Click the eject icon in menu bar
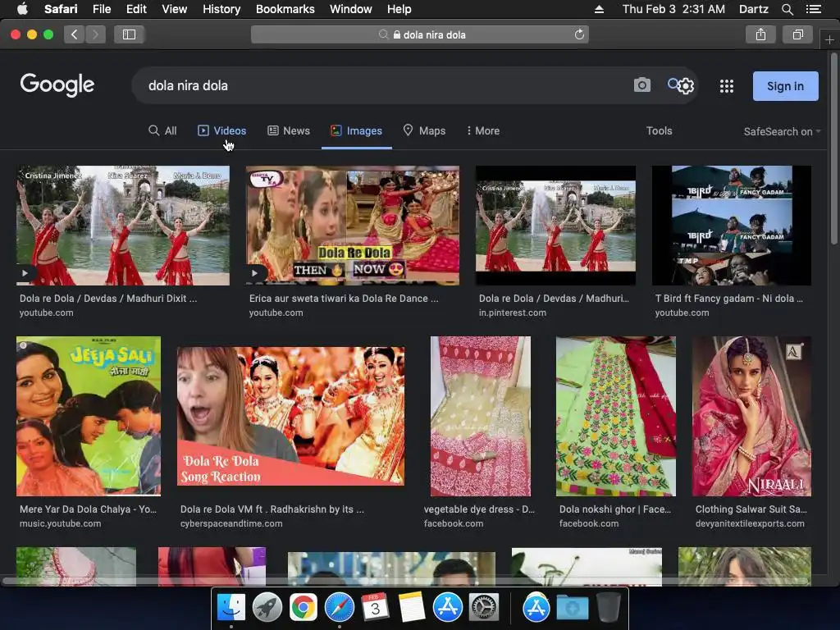Viewport: 840px width, 630px height. pos(599,9)
